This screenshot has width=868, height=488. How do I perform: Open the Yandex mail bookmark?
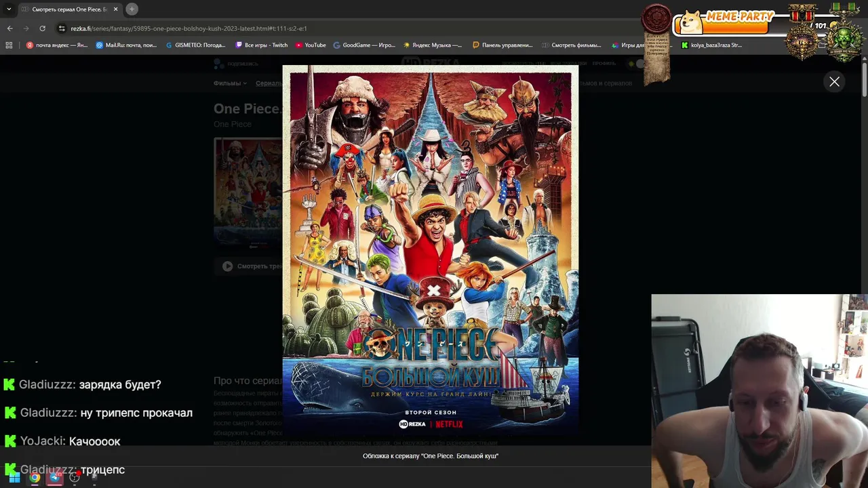(57, 45)
